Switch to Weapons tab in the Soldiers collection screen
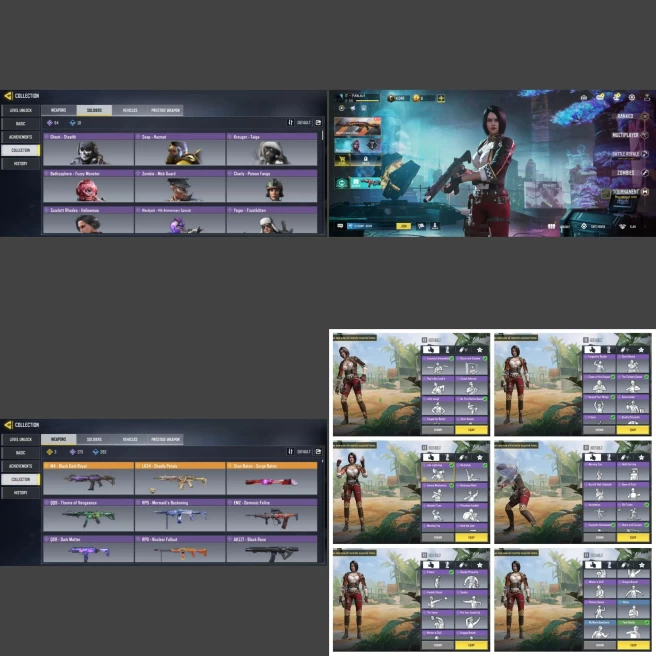Viewport: 656px width, 656px height. (59, 110)
